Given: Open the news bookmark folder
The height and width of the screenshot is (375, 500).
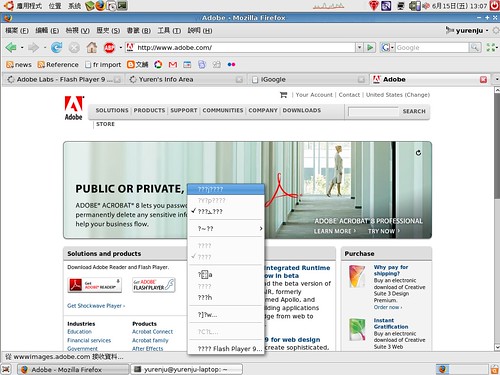Looking at the screenshot, I should coord(19,65).
